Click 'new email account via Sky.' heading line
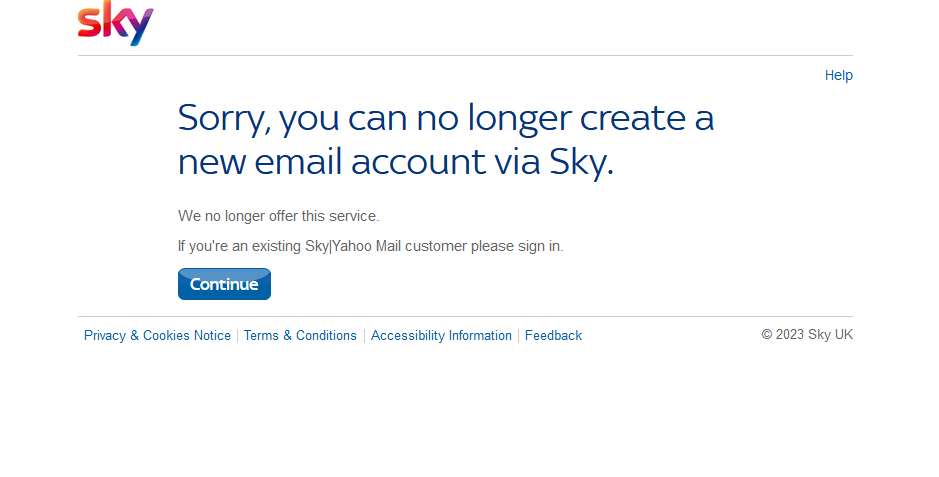 click(395, 162)
